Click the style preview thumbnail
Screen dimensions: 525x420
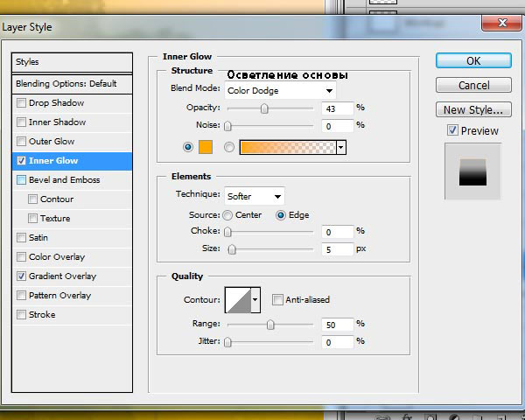tap(472, 171)
